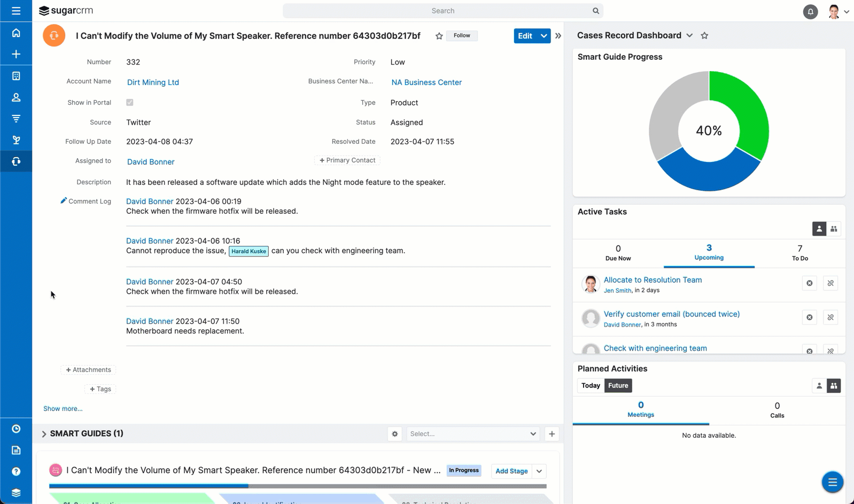Click the pencil icon beside Comment Log
This screenshot has width=854, height=504.
click(x=64, y=200)
